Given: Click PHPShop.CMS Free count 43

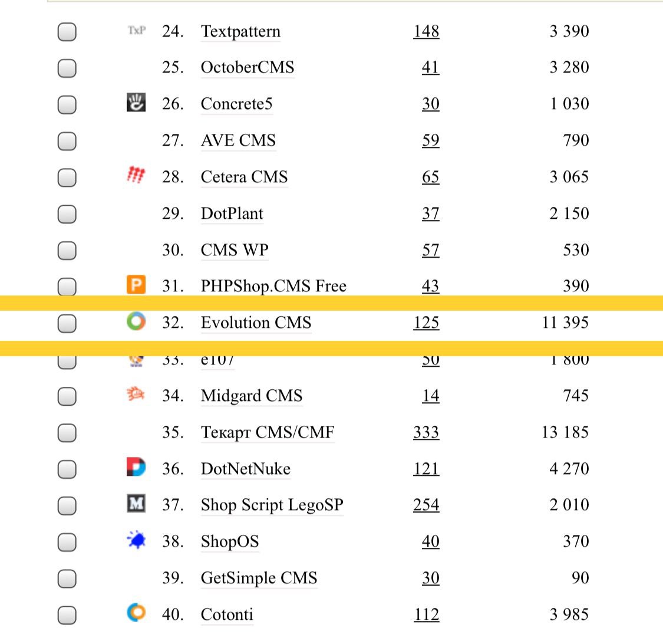Looking at the screenshot, I should (430, 286).
